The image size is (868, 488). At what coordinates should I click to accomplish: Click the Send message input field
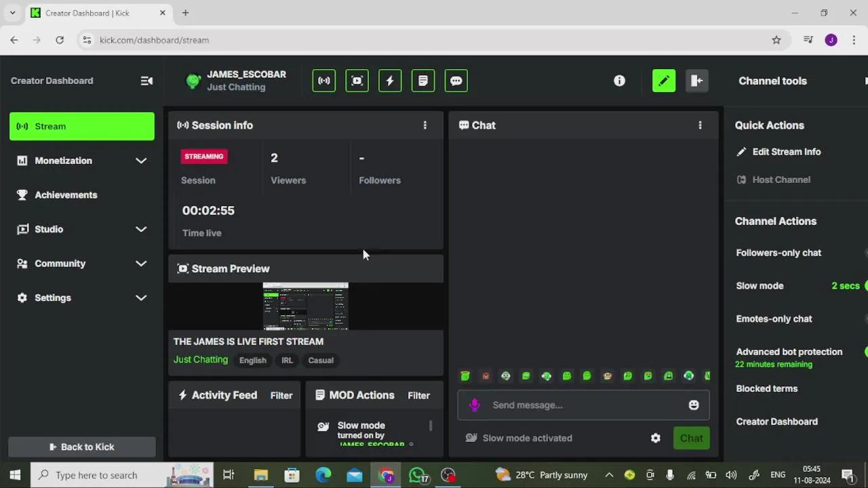(583, 405)
